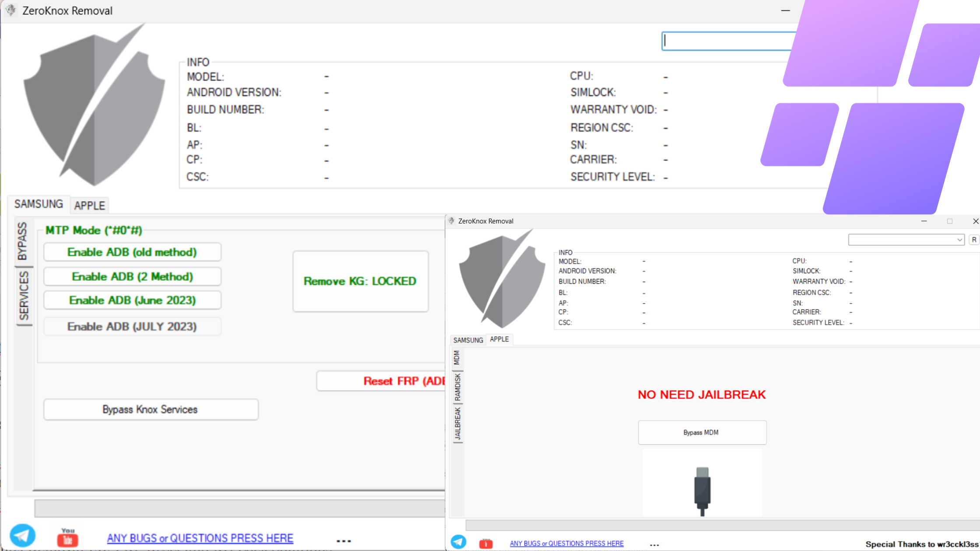Click Remove KG: LOCKED button
Screen dimensions: 980x551
[360, 281]
